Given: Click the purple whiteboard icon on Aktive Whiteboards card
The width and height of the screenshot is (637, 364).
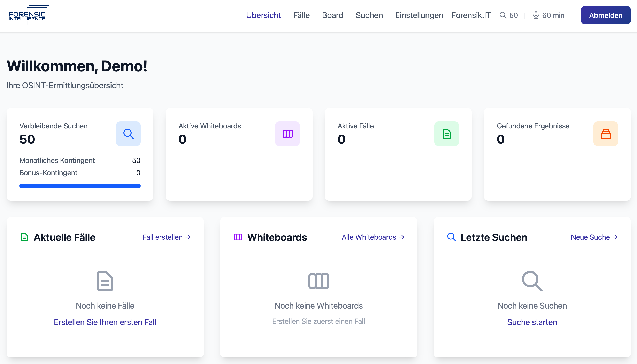Looking at the screenshot, I should pos(287,134).
